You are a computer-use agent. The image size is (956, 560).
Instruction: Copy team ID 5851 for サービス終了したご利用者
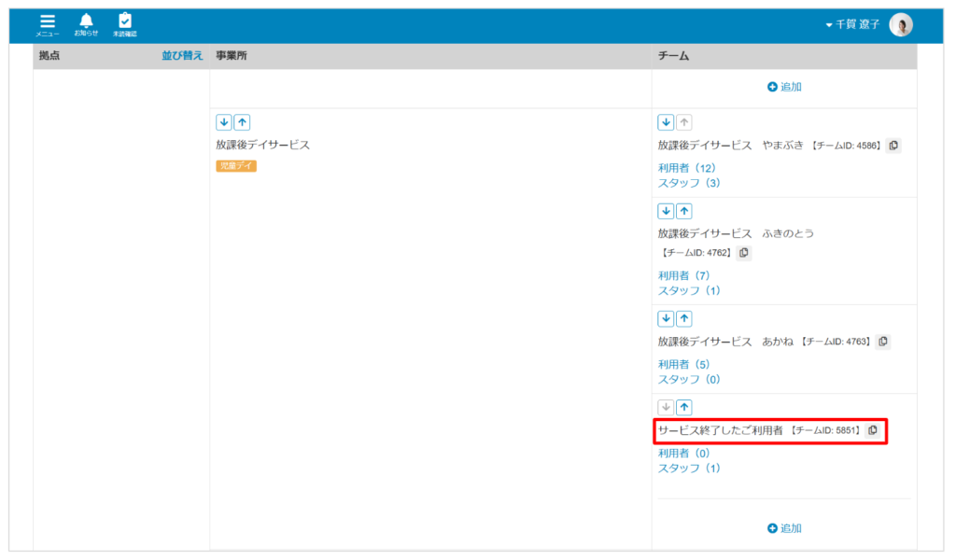872,430
